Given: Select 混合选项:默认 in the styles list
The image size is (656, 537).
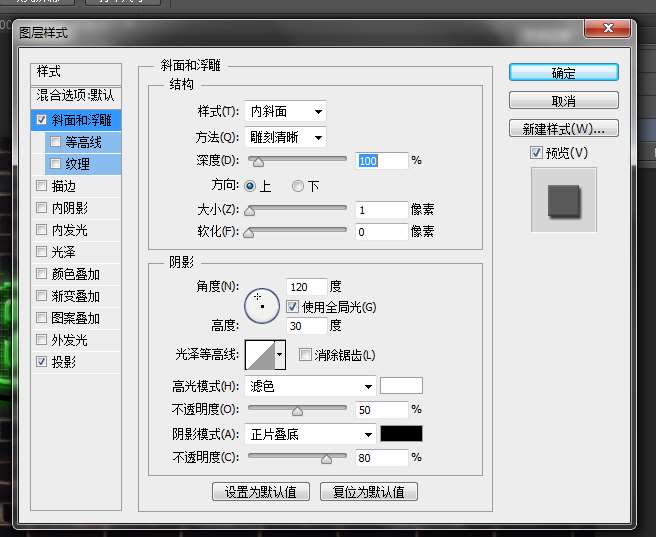Looking at the screenshot, I should coord(76,96).
